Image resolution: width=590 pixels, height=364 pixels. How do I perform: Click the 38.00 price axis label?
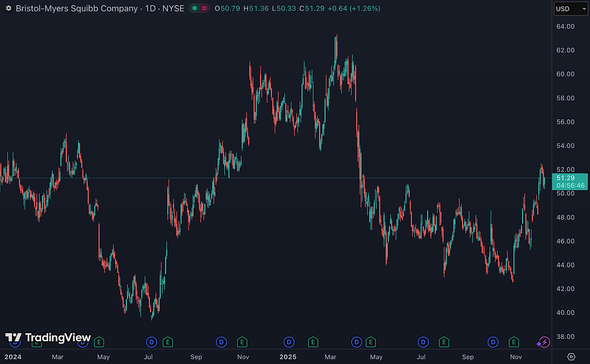click(565, 336)
